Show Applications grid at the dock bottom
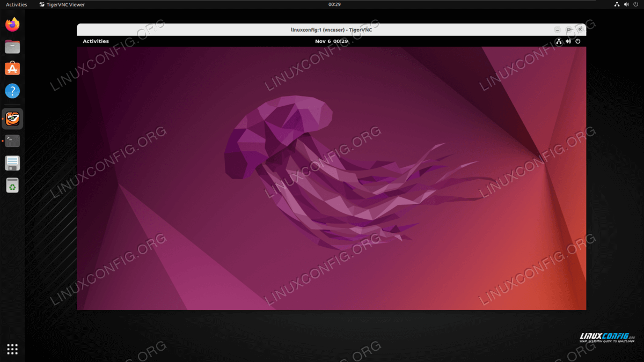Screen dimensions: 644x362 (x=12, y=349)
